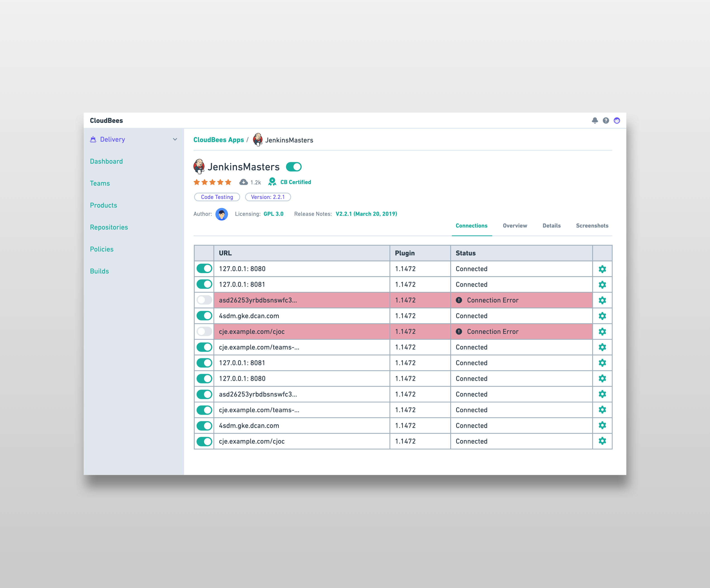Disable the Connected asd26253yrbdbsnswfc3 switch
The height and width of the screenshot is (588, 710).
[204, 394]
